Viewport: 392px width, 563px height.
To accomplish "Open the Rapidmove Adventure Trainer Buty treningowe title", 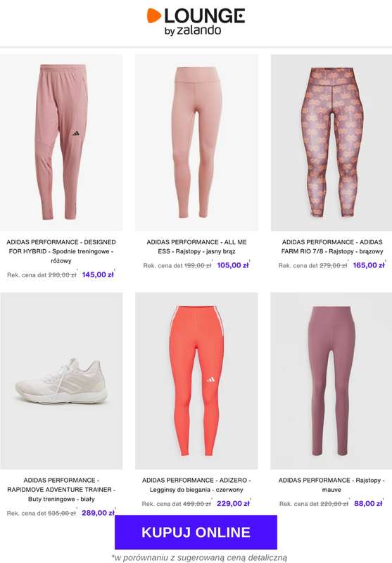I will coord(61,489).
